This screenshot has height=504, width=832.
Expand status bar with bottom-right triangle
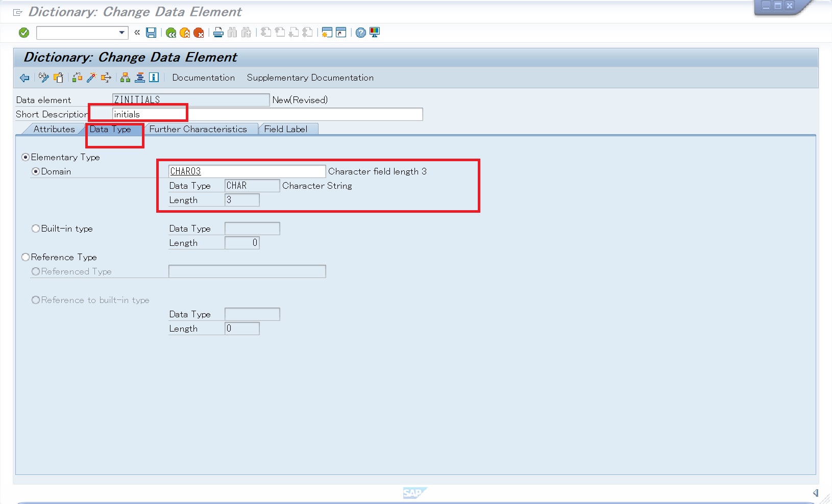(x=816, y=493)
